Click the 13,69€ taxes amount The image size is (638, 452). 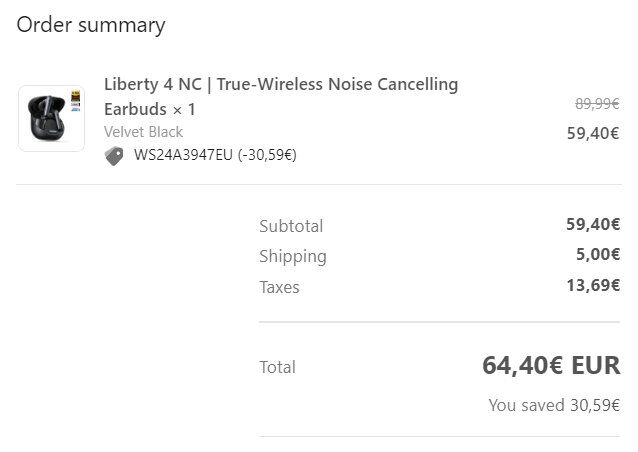pos(593,285)
